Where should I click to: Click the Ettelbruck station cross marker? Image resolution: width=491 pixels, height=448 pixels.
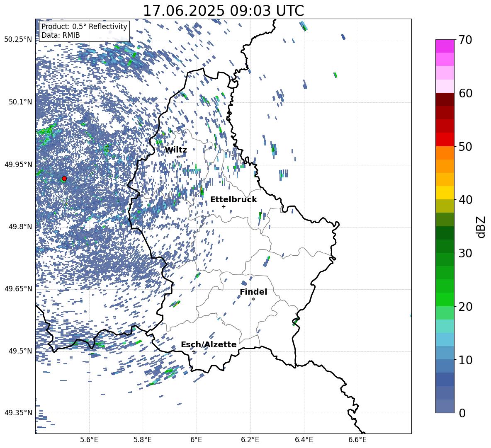coord(224,206)
